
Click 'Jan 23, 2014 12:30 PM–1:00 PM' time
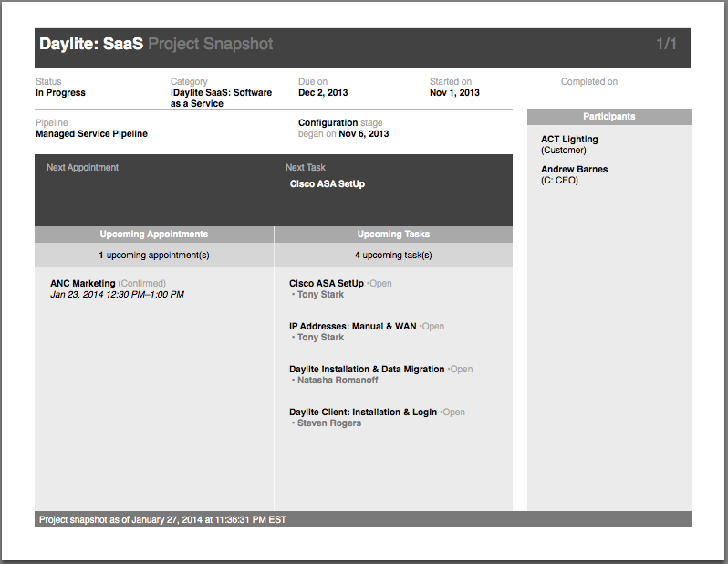117,295
